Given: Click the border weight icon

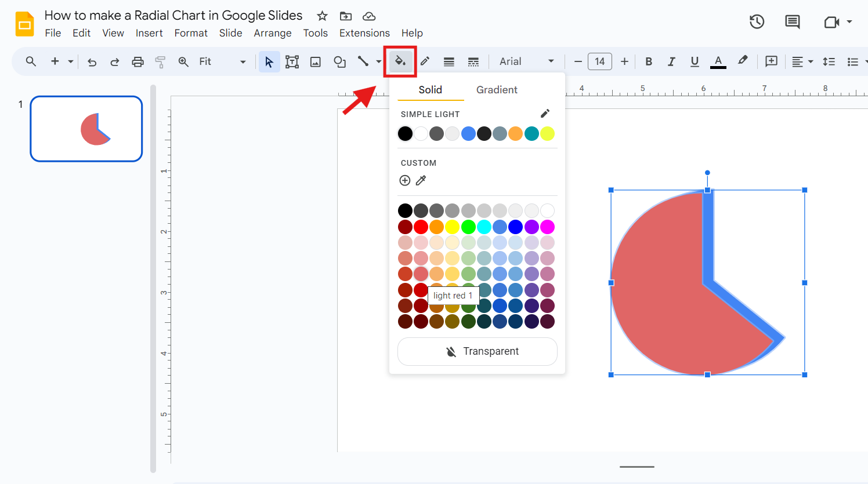Looking at the screenshot, I should point(449,61).
